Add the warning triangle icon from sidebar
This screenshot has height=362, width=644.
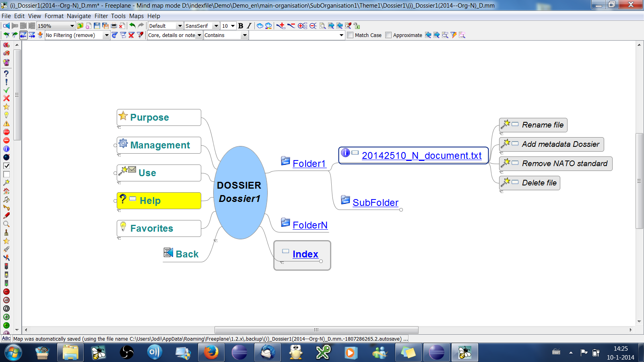pyautogui.click(x=6, y=123)
